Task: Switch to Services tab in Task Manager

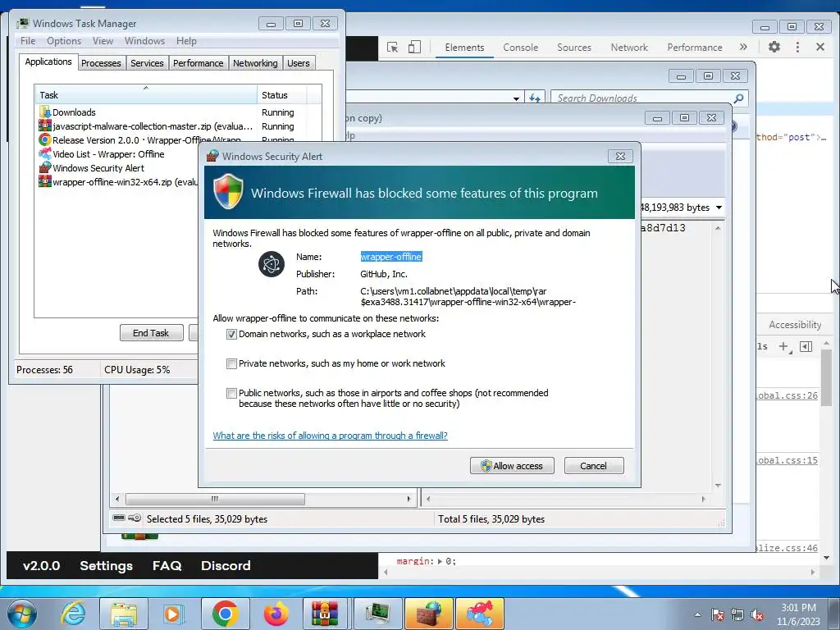Action: click(147, 63)
